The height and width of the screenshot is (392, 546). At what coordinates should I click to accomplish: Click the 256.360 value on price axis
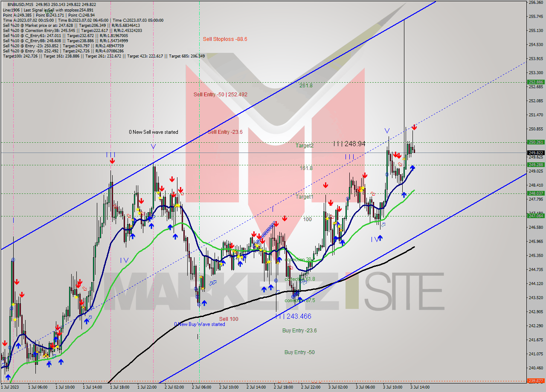pyautogui.click(x=536, y=3)
